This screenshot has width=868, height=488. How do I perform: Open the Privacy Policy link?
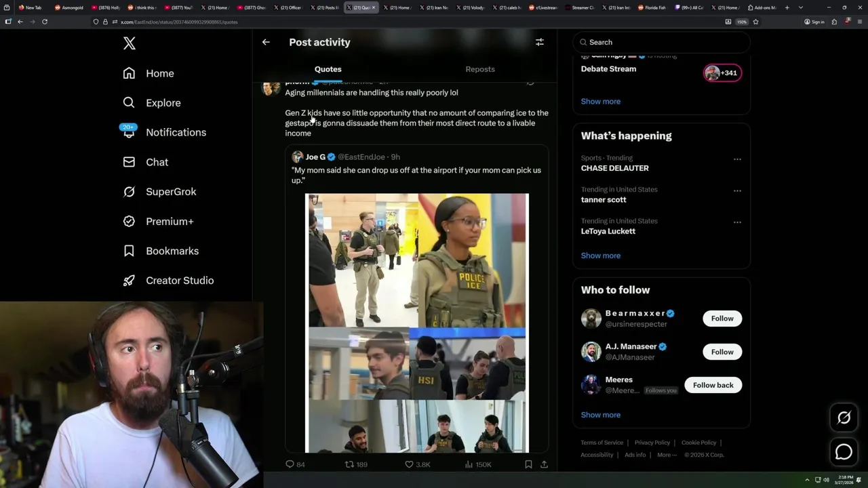652,443
